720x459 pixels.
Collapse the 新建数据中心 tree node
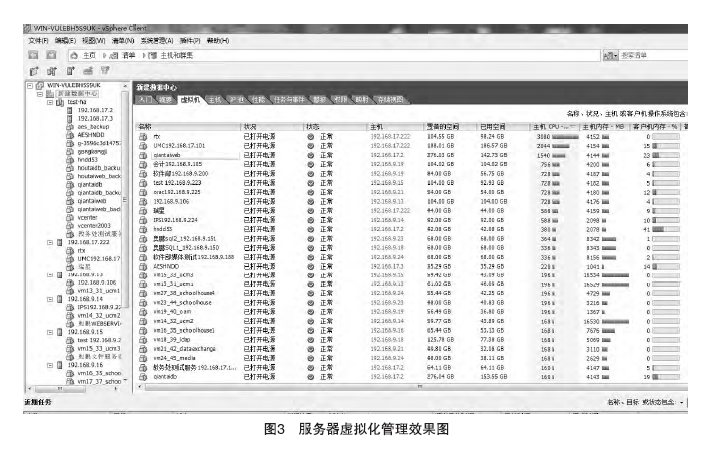[x=42, y=95]
